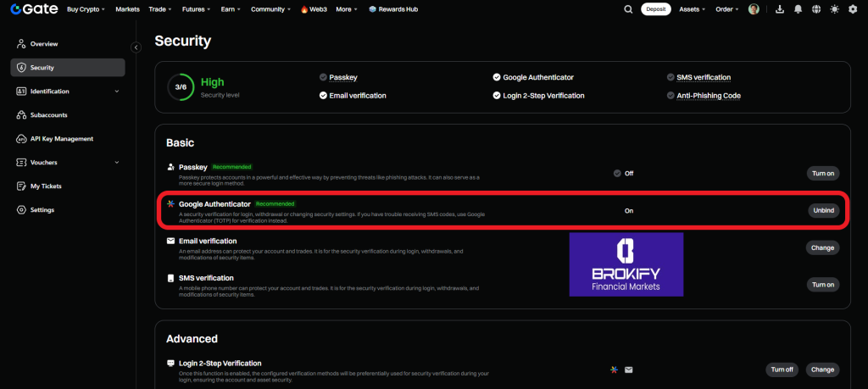The image size is (868, 389).
Task: Turn off Login 2-Step Verification
Action: [x=782, y=370]
